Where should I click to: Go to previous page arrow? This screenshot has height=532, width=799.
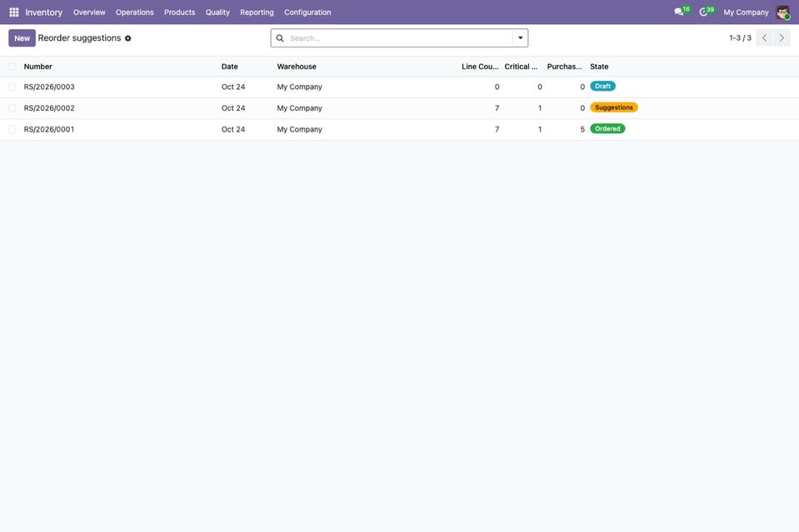[764, 37]
